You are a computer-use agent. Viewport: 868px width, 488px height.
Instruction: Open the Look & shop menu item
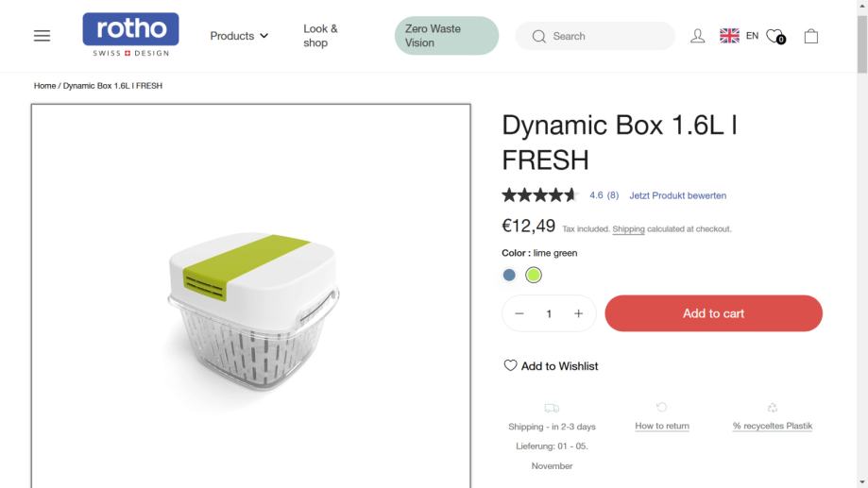tap(320, 36)
